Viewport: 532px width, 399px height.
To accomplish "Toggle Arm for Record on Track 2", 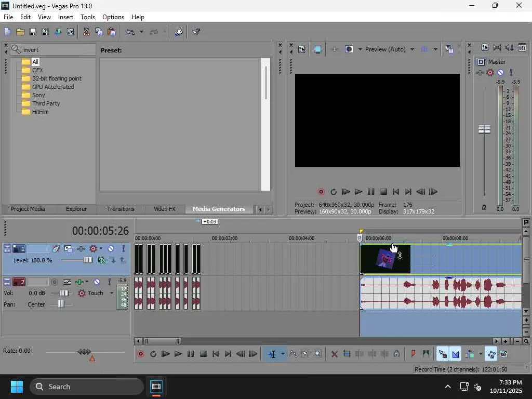I will [54, 282].
